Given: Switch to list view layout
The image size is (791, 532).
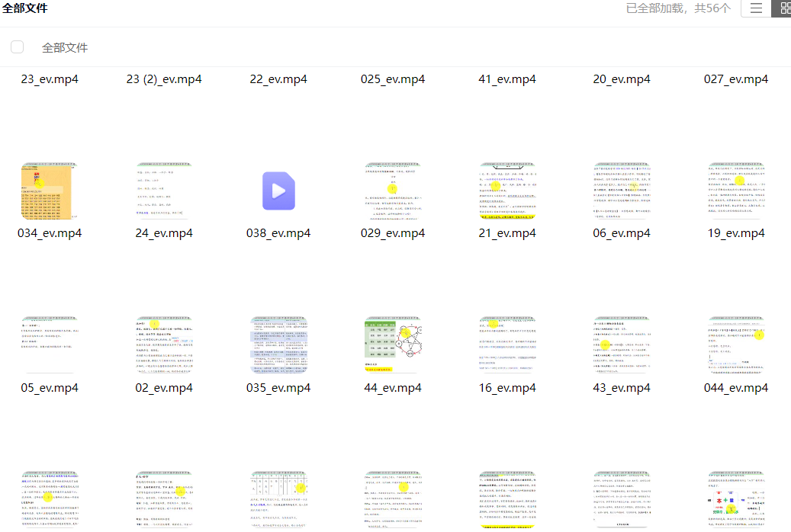Looking at the screenshot, I should [x=756, y=8].
